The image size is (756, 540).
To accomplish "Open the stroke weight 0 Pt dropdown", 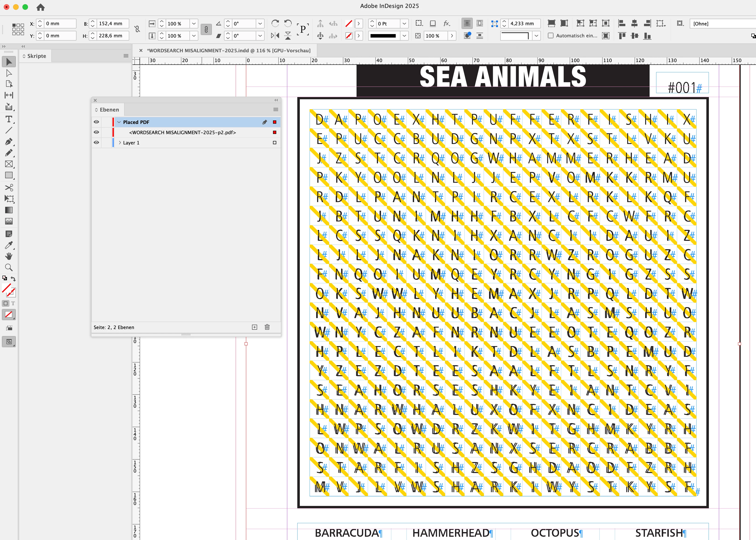I will 404,24.
